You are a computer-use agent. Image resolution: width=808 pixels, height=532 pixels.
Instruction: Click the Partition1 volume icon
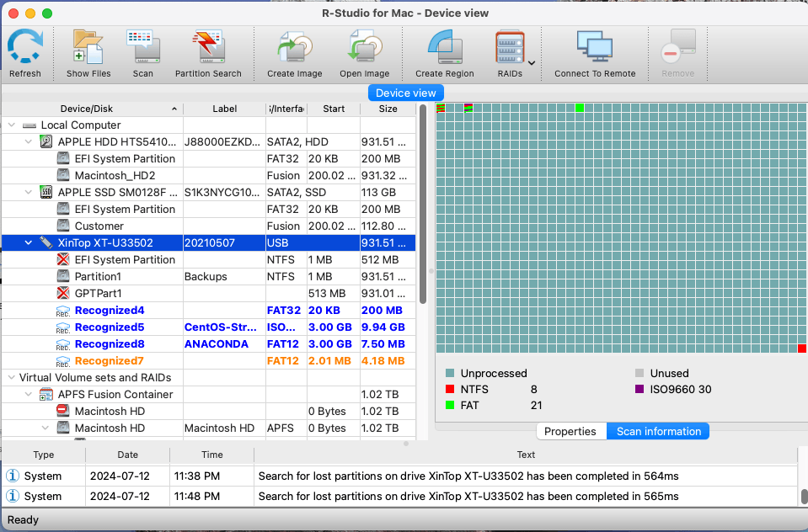(x=63, y=277)
